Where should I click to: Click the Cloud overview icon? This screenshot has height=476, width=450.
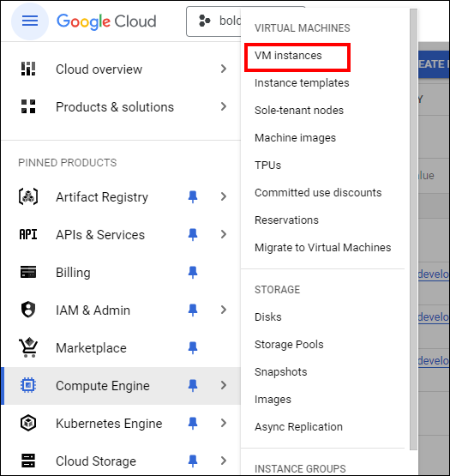coord(28,69)
